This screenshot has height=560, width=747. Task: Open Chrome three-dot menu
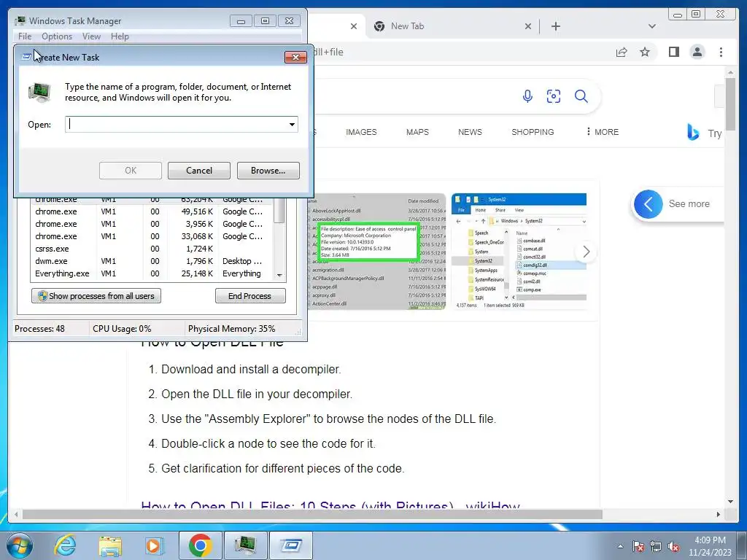click(x=721, y=52)
